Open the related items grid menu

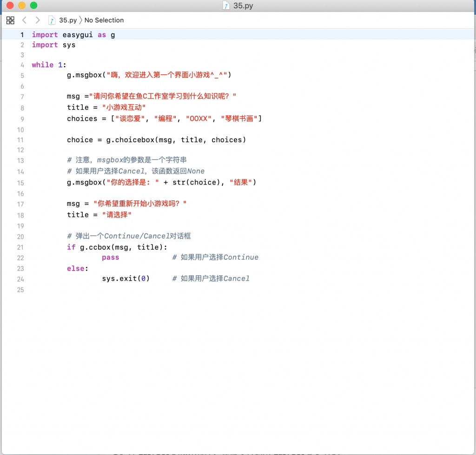coord(10,20)
